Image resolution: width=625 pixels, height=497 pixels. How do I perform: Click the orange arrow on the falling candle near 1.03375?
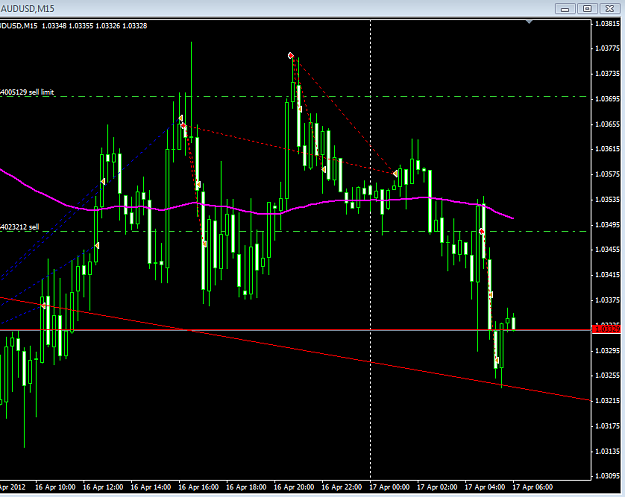click(x=491, y=295)
